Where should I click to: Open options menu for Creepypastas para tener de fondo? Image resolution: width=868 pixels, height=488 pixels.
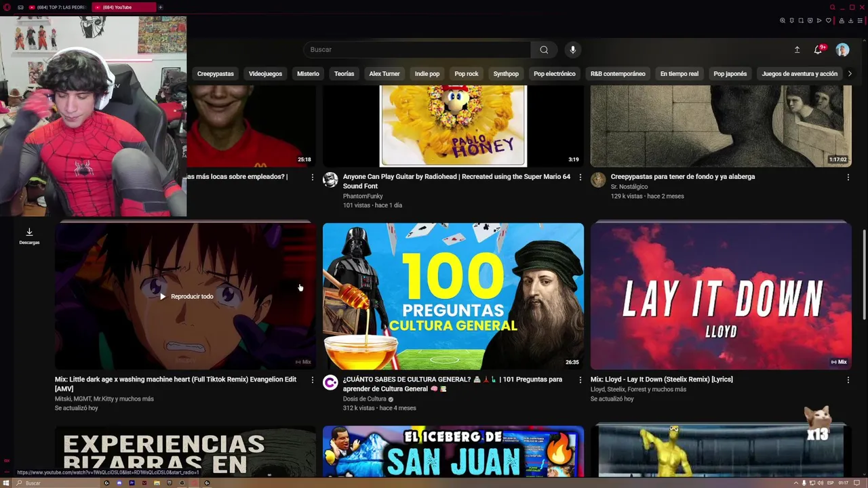click(848, 177)
